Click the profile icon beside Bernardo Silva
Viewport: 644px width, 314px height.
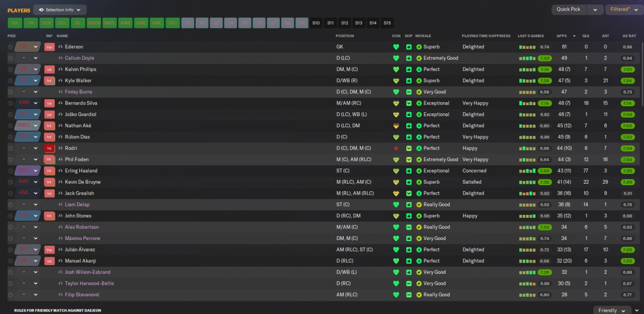[x=60, y=103]
